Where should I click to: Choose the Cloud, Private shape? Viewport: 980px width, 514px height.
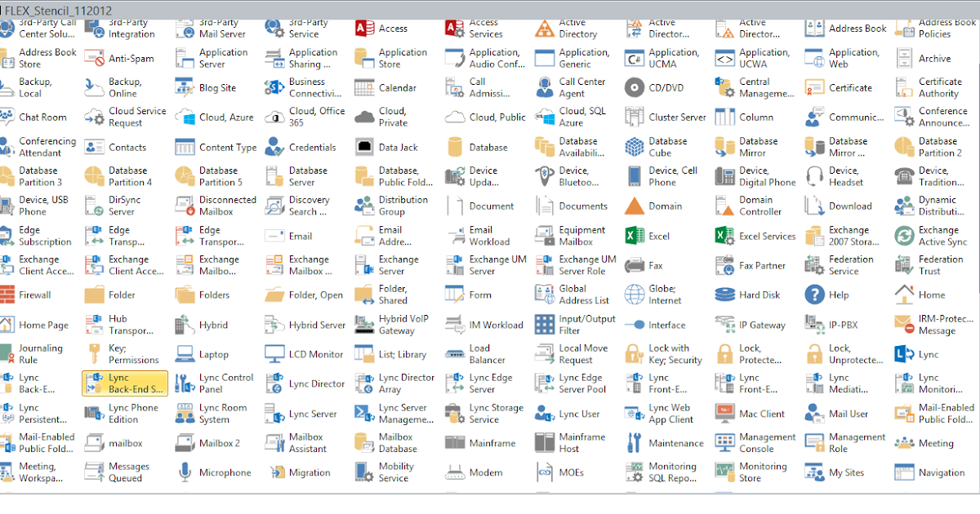pyautogui.click(x=381, y=117)
